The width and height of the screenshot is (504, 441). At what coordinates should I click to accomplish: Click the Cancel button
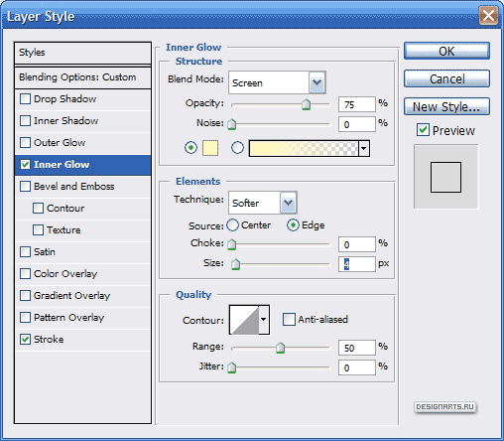[x=446, y=78]
